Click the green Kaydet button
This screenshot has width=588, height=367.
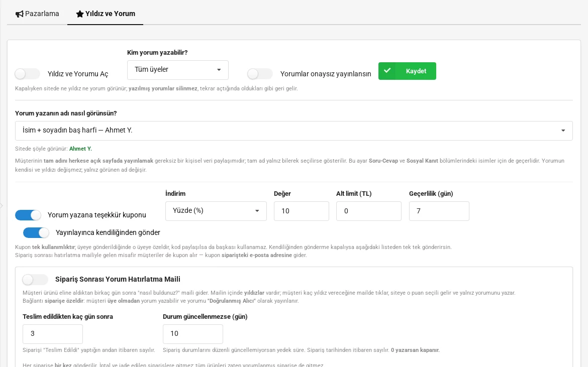coord(407,71)
